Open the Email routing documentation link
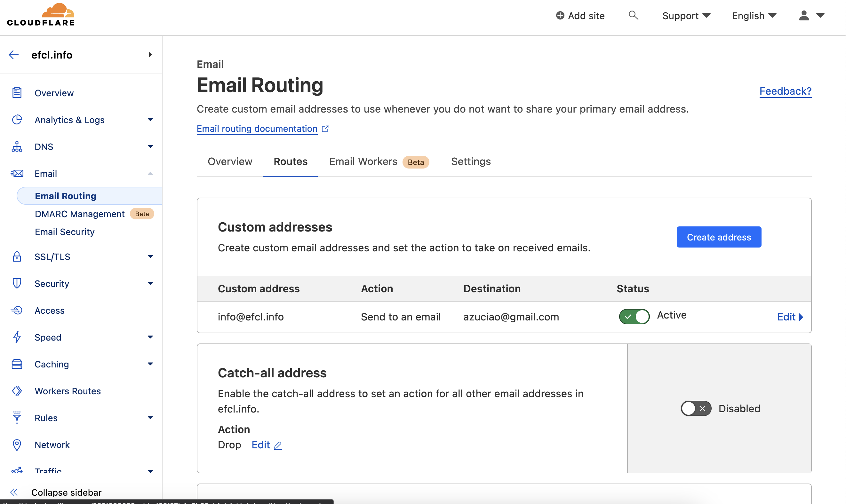846x504 pixels. [x=257, y=128]
